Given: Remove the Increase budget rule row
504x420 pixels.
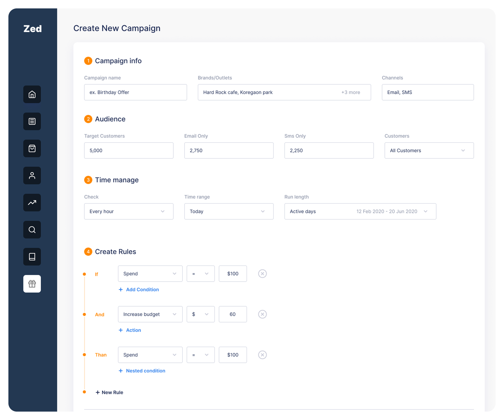Looking at the screenshot, I should click(263, 314).
